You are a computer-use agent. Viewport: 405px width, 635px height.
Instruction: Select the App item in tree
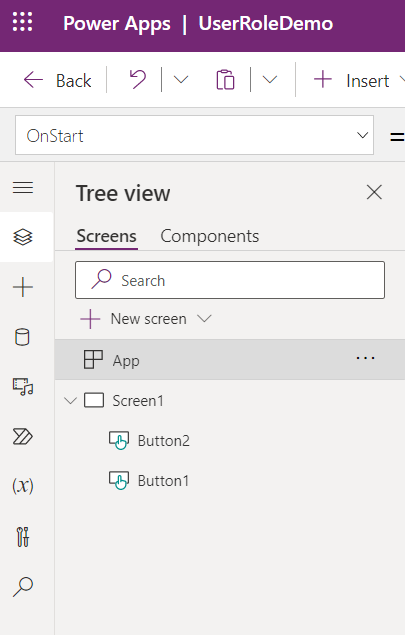tap(230, 360)
